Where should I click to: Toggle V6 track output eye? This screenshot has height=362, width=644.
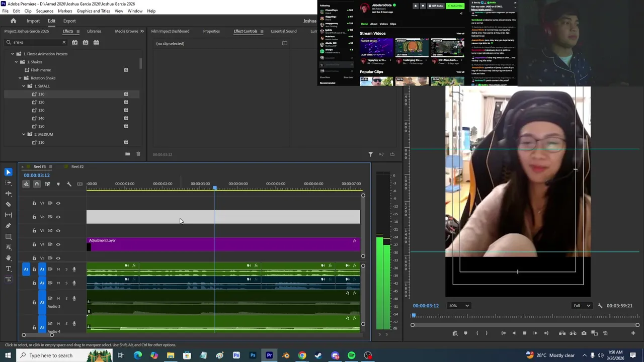(58, 217)
